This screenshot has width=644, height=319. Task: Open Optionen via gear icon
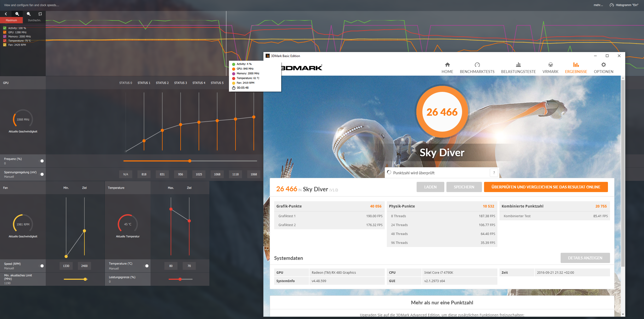[x=603, y=65]
